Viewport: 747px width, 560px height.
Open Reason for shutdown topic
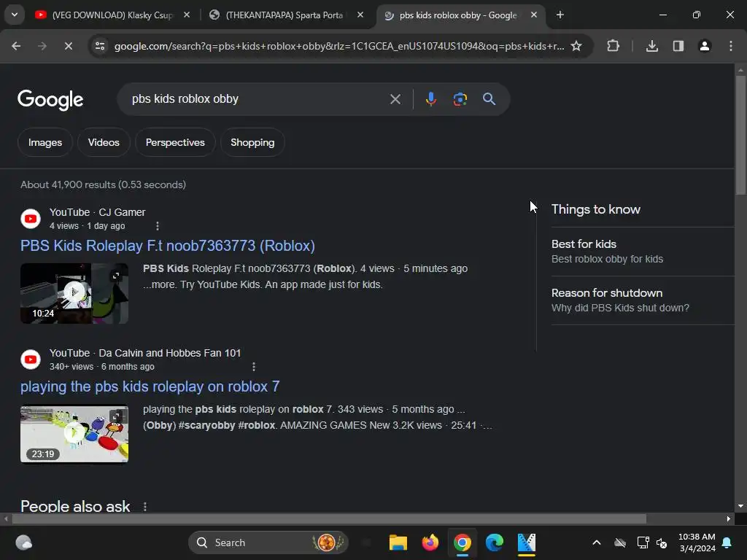(x=642, y=300)
